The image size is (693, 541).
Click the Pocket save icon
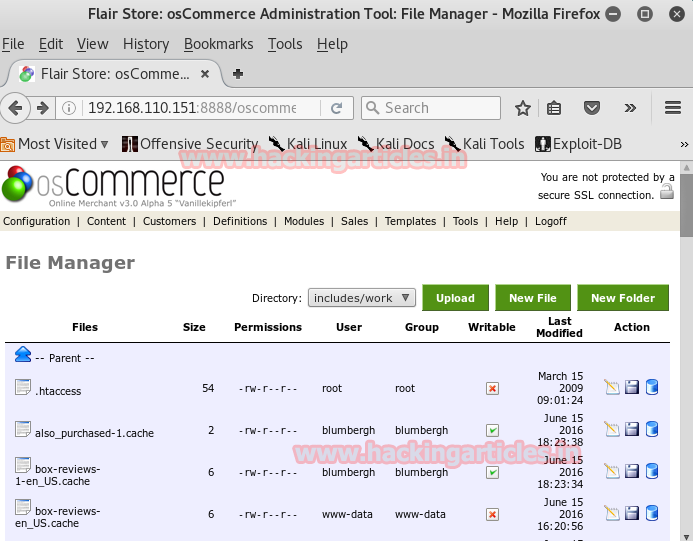[x=592, y=108]
